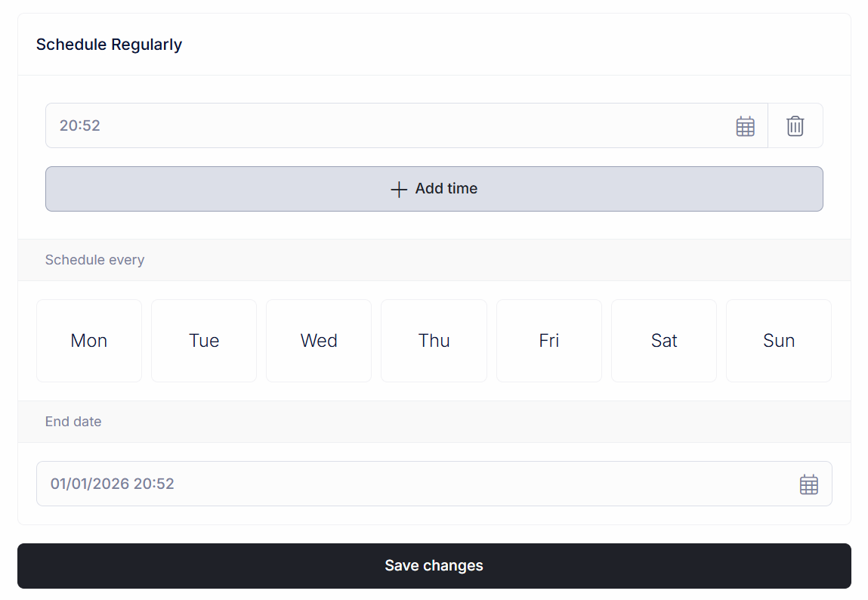Toggle the Sun day box
The height and width of the screenshot is (600, 868).
779,341
